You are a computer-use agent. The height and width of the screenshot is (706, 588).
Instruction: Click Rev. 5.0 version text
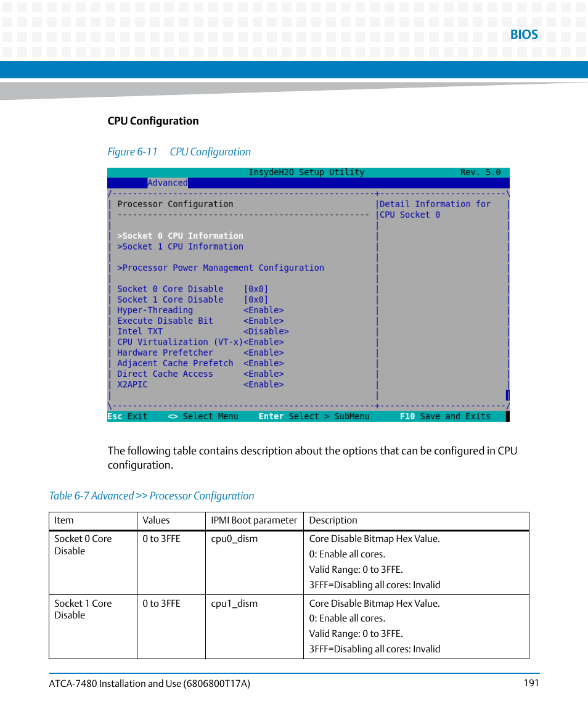480,173
